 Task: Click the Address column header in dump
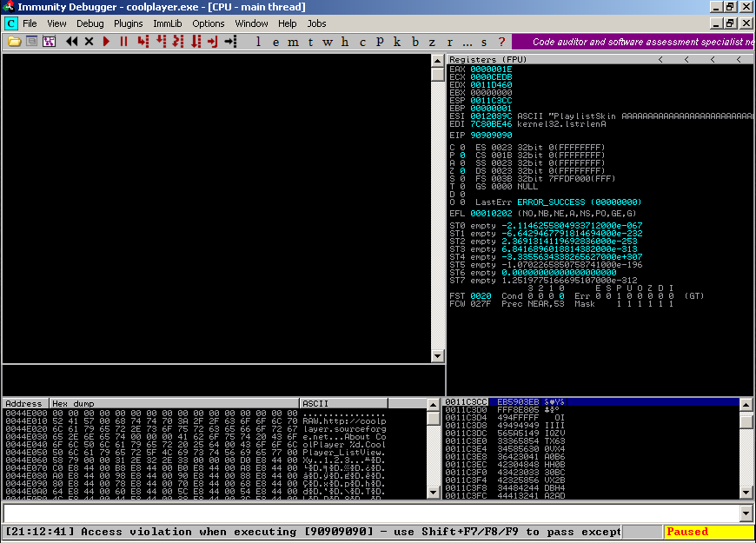(x=25, y=403)
